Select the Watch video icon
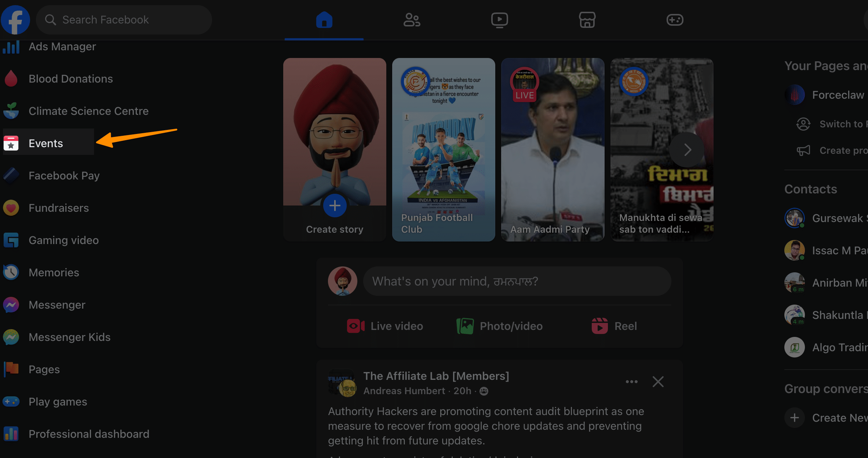868x458 pixels. (x=499, y=19)
